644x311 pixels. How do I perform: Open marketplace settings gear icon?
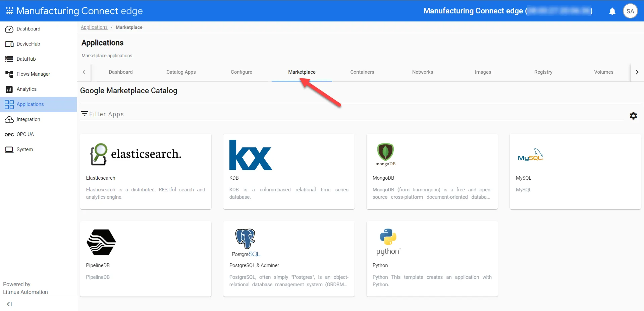pyautogui.click(x=633, y=116)
